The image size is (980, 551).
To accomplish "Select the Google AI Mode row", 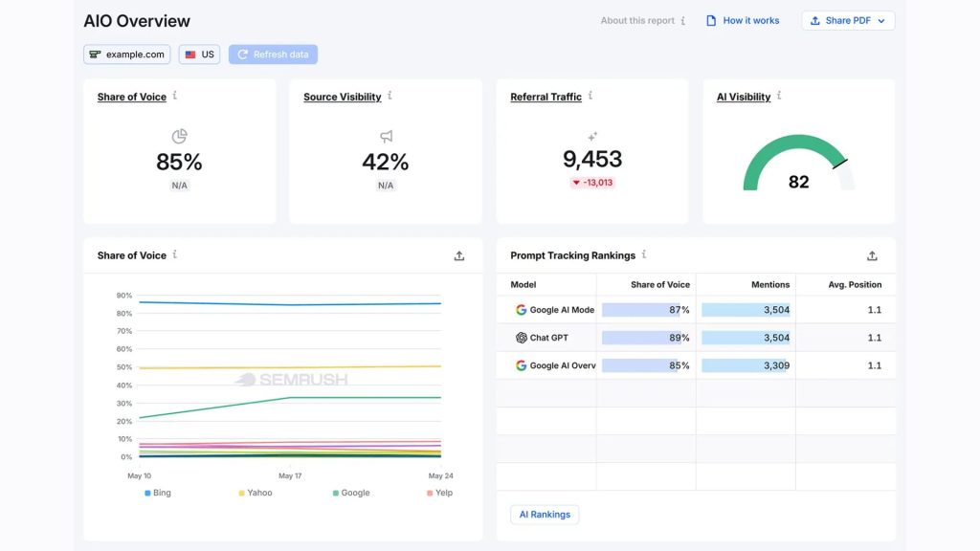I will (x=697, y=310).
